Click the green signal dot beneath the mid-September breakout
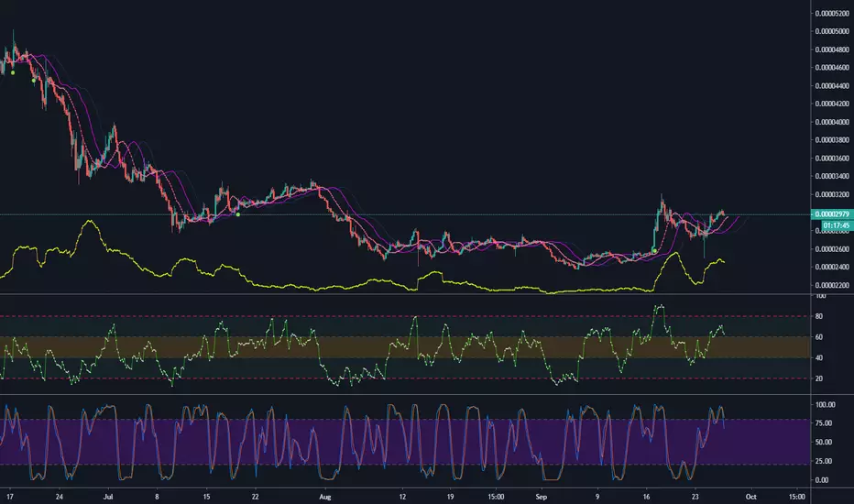The width and height of the screenshot is (854, 504). click(x=654, y=251)
